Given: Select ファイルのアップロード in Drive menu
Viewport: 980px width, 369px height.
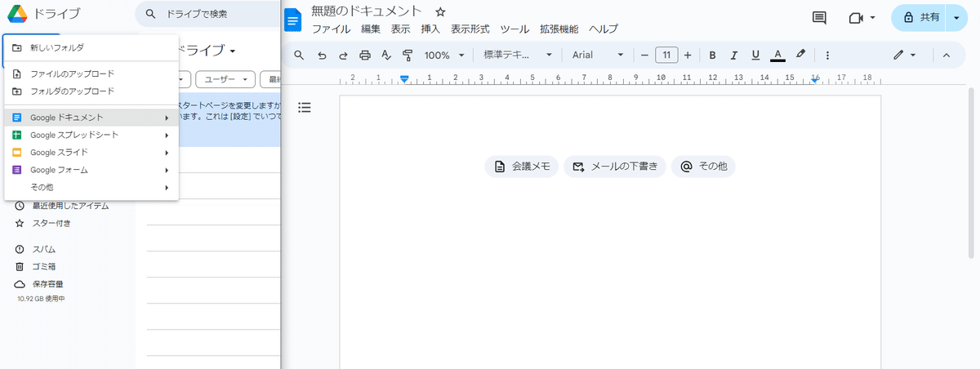Looking at the screenshot, I should tap(91, 73).
